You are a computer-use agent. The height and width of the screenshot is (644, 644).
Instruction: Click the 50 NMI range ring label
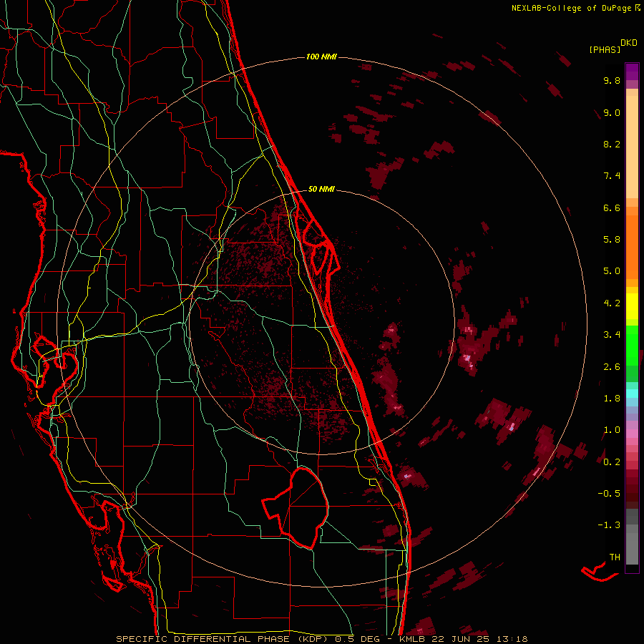click(x=321, y=189)
